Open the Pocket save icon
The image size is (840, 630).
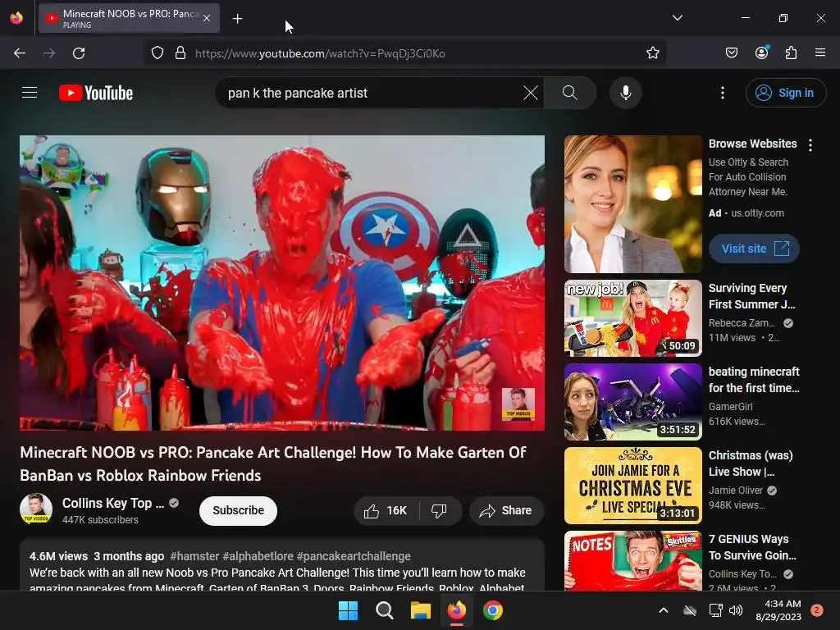(732, 53)
